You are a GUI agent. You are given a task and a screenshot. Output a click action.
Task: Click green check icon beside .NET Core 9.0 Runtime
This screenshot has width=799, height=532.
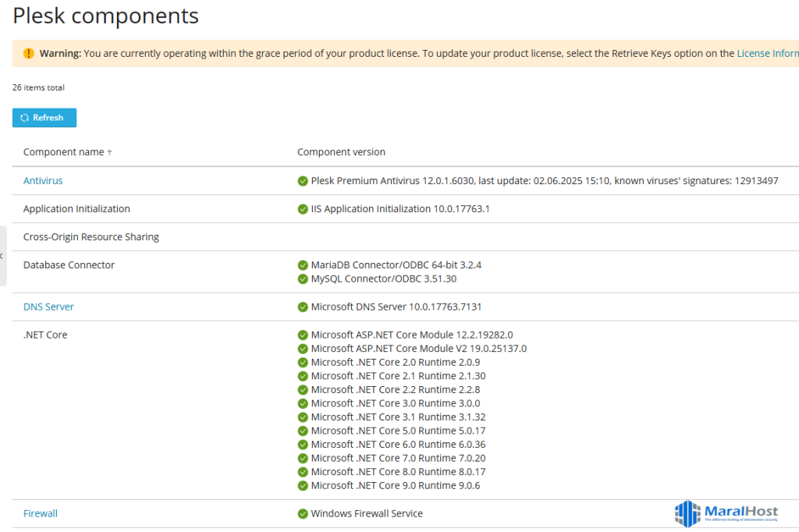point(303,486)
